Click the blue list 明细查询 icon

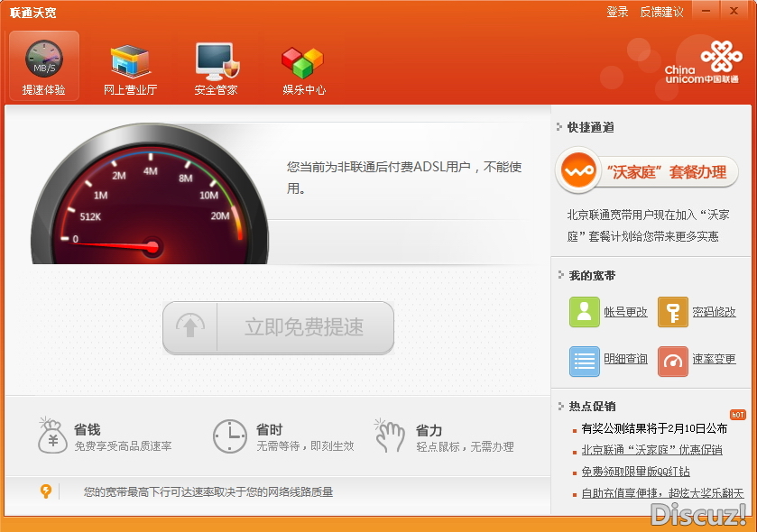point(584,361)
